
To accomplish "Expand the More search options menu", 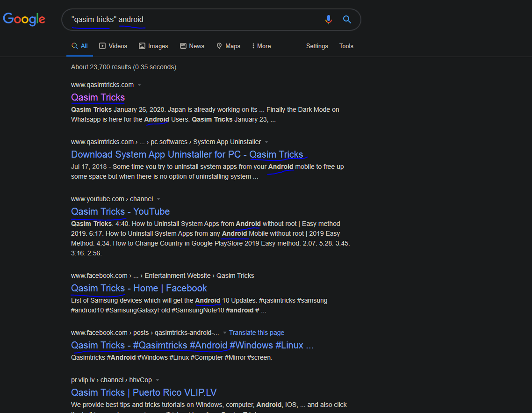I will click(261, 46).
